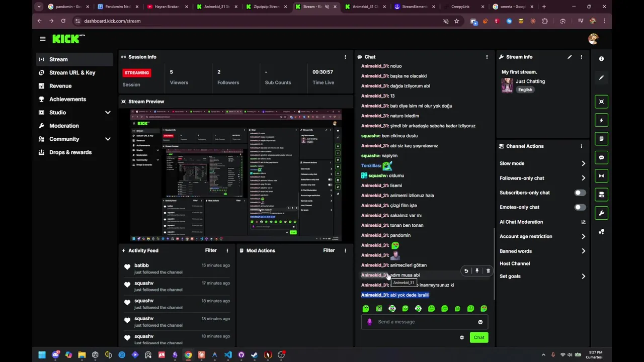Bookmark this page with star icon
This screenshot has width=644, height=362.
point(456,21)
